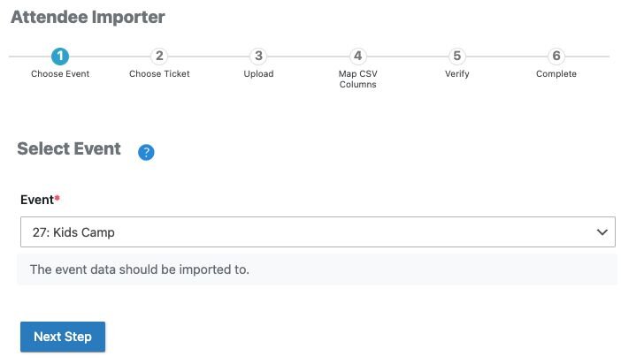Click the Select Event section heading
621x364 pixels.
click(x=69, y=148)
